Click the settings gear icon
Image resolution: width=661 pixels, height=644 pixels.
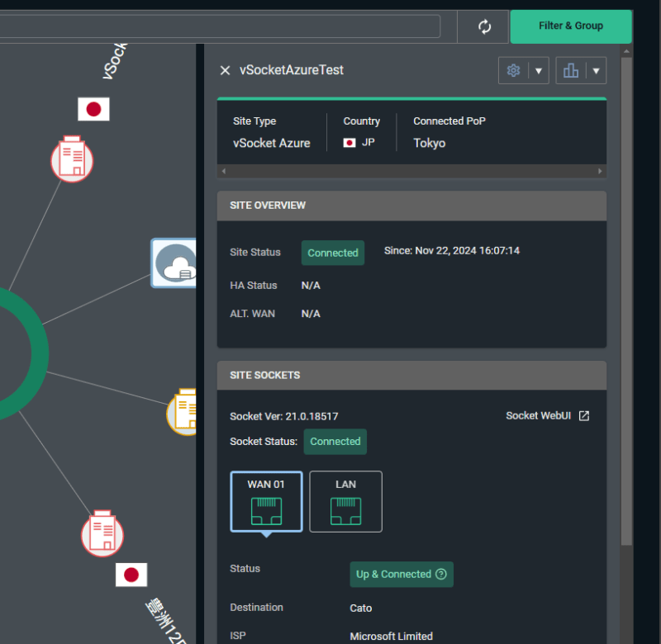(x=513, y=71)
